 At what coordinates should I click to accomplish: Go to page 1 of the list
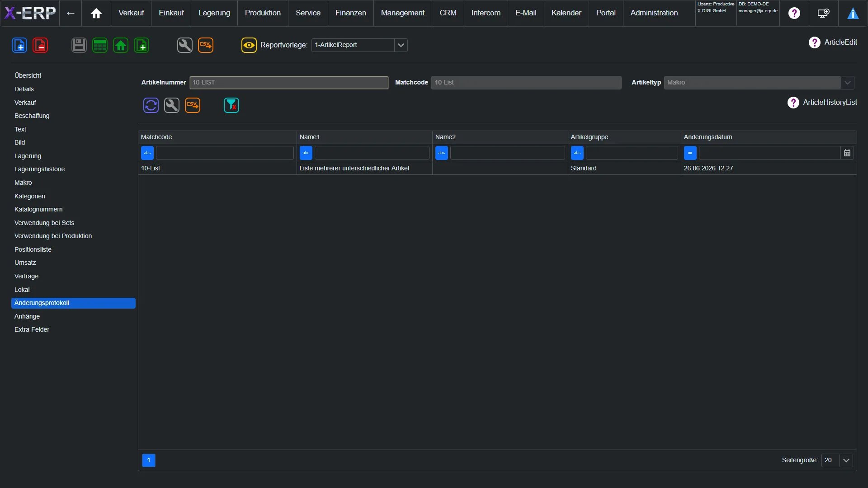pos(149,460)
